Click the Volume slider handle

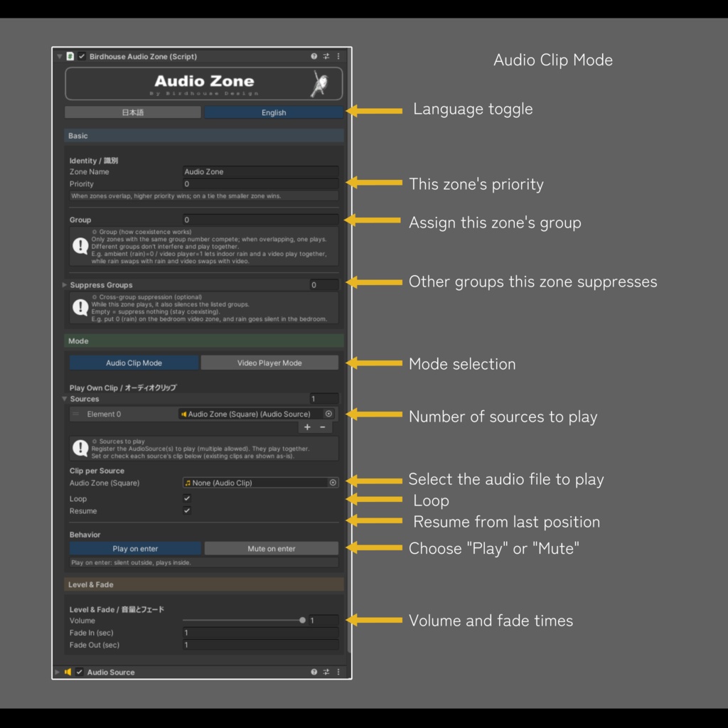click(302, 620)
